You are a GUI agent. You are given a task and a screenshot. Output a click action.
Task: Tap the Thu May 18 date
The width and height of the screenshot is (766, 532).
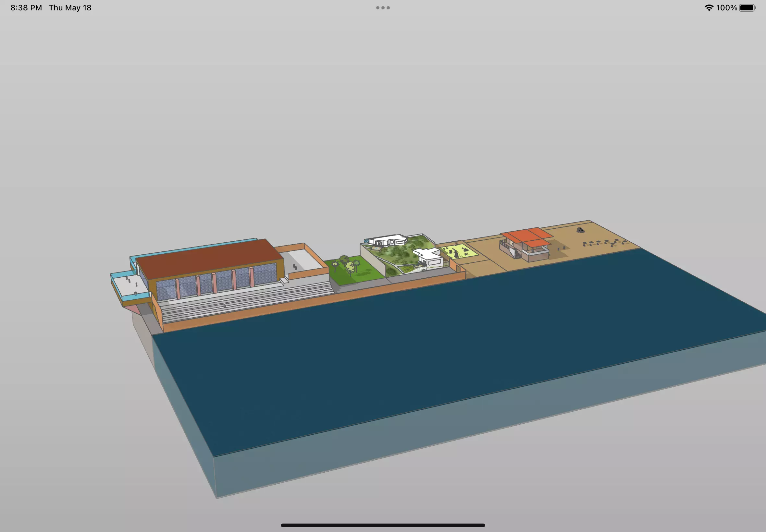[70, 8]
